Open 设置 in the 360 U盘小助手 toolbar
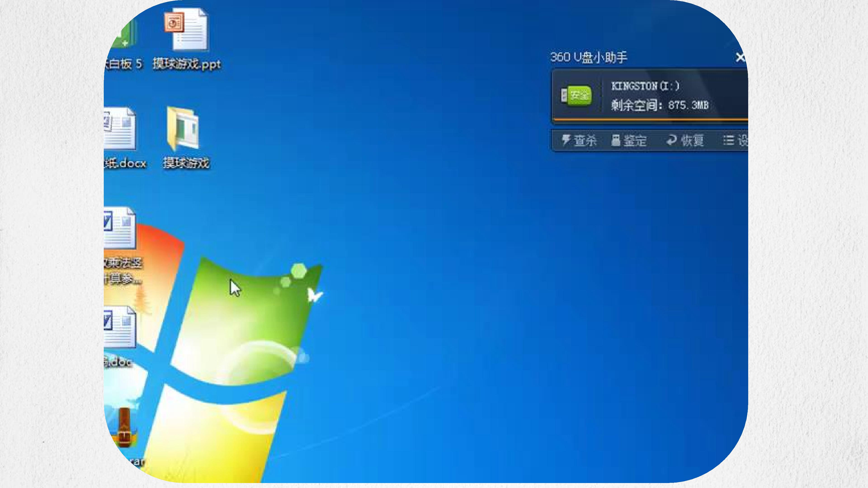 (735, 140)
